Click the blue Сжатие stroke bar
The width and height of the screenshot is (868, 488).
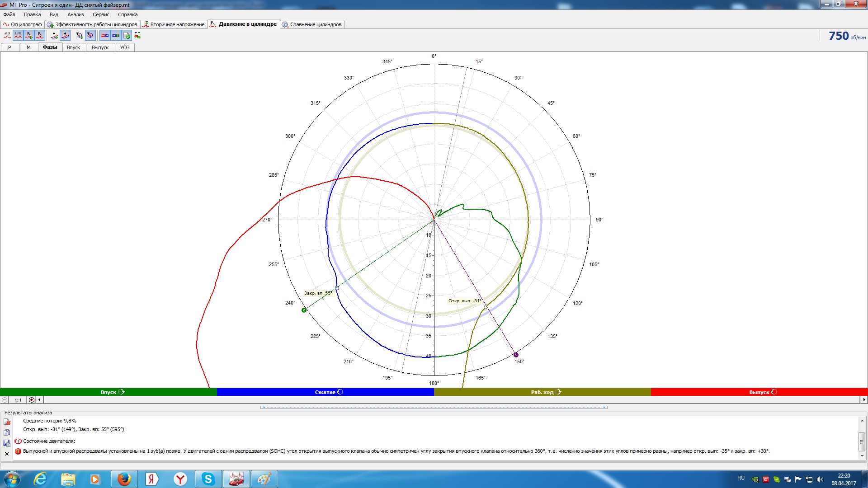click(325, 392)
